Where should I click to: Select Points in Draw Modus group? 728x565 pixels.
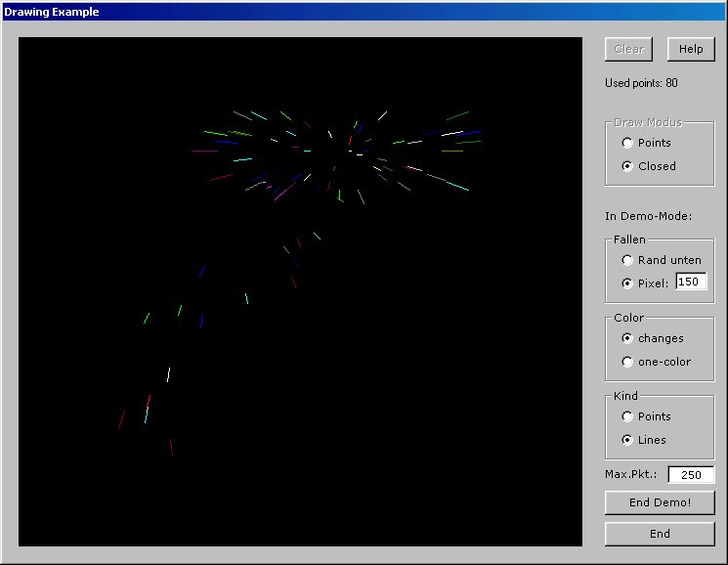646,143
